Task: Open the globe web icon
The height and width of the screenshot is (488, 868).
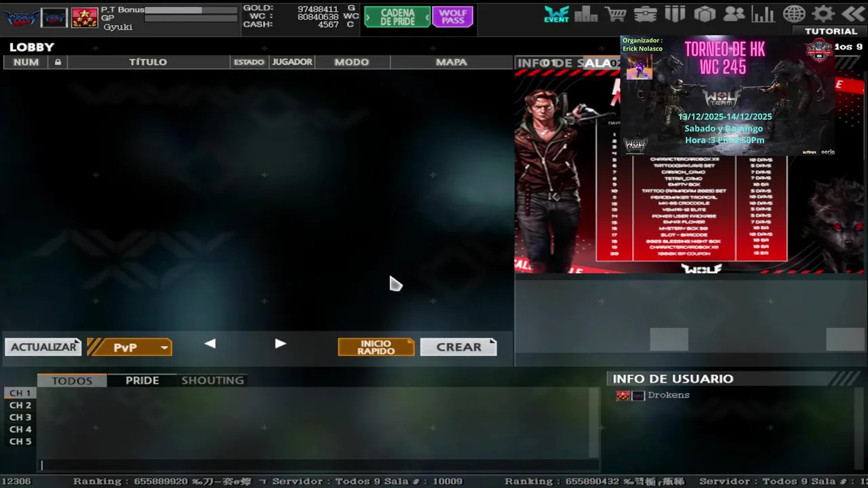Action: 793,14
